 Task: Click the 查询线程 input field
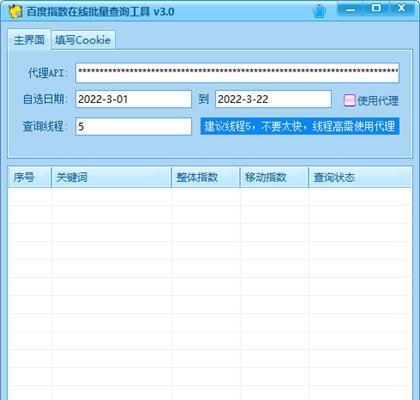point(134,126)
